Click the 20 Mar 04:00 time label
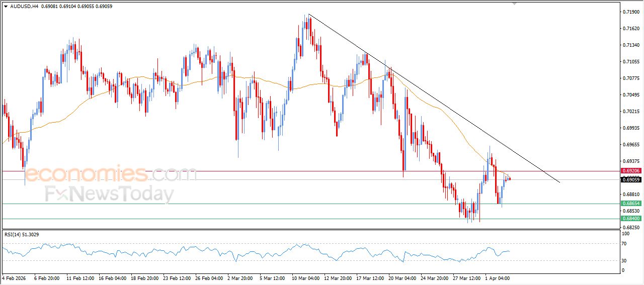This screenshot has width=644, height=285. [403, 278]
